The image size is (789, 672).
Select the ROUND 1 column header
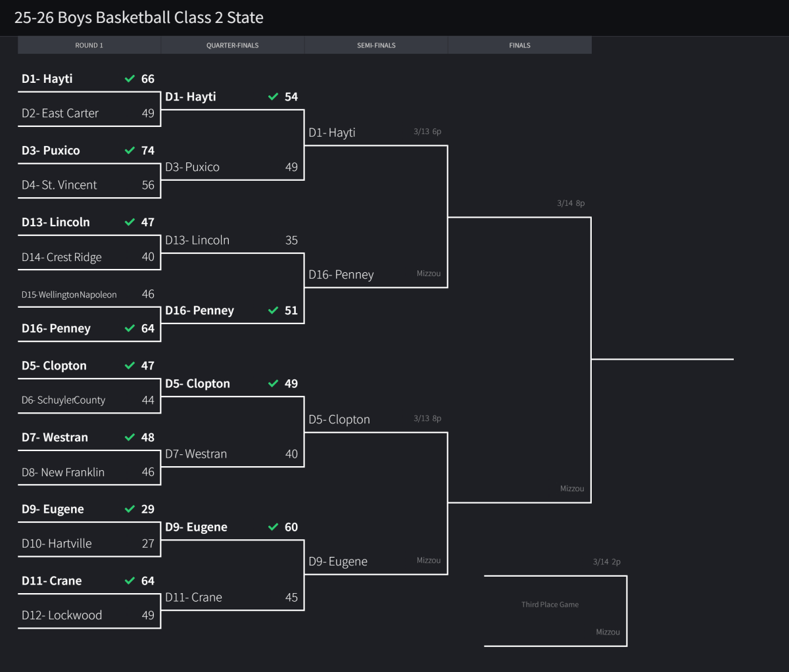tap(89, 45)
